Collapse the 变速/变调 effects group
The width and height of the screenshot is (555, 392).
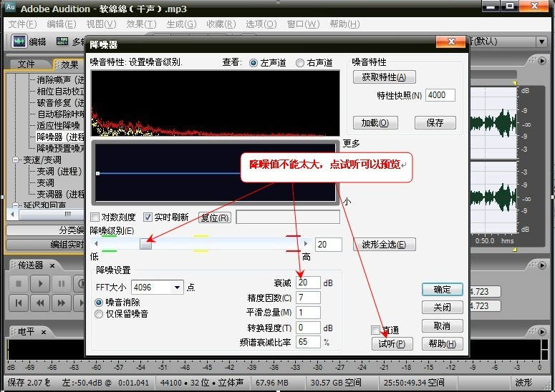click(15, 160)
